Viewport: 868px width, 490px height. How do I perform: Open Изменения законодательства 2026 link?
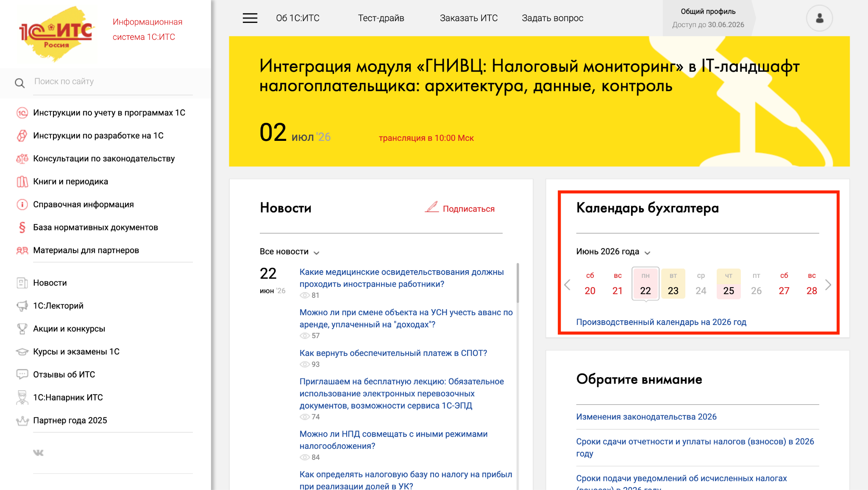pyautogui.click(x=646, y=417)
